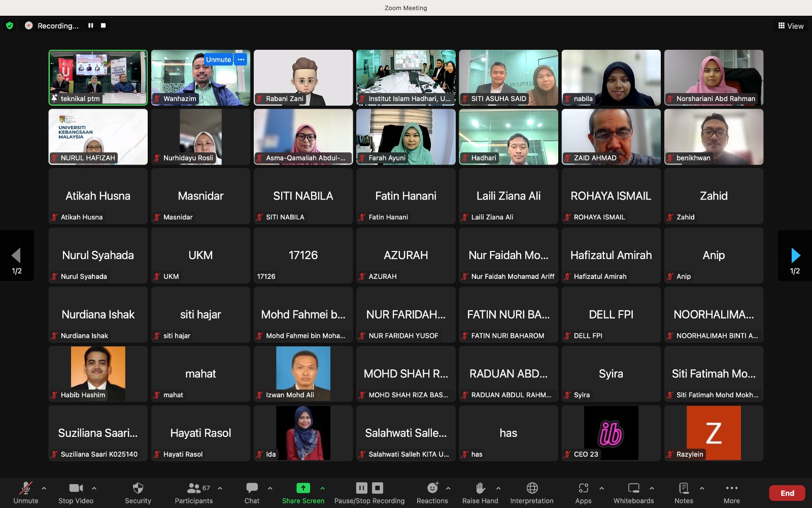Click Unmute button on Wanhazim's video
Viewport: 812px width, 508px height.
(x=218, y=59)
